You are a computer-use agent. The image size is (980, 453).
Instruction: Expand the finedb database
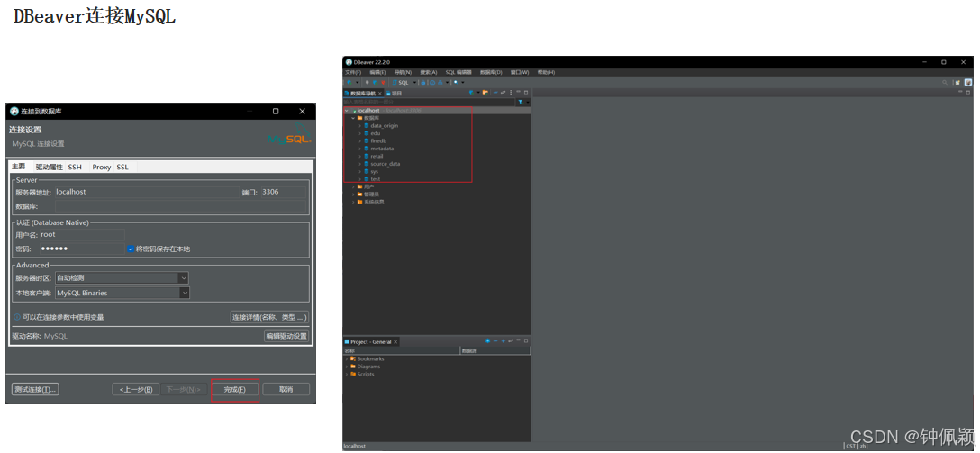point(360,141)
